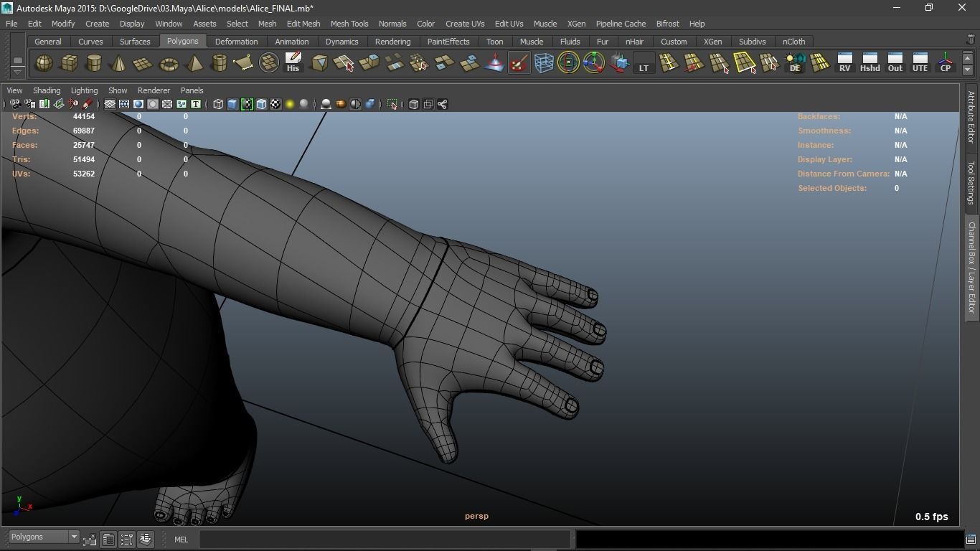Open the viewport Lighting dropdown menu
This screenshot has width=980, height=551.
coord(84,90)
